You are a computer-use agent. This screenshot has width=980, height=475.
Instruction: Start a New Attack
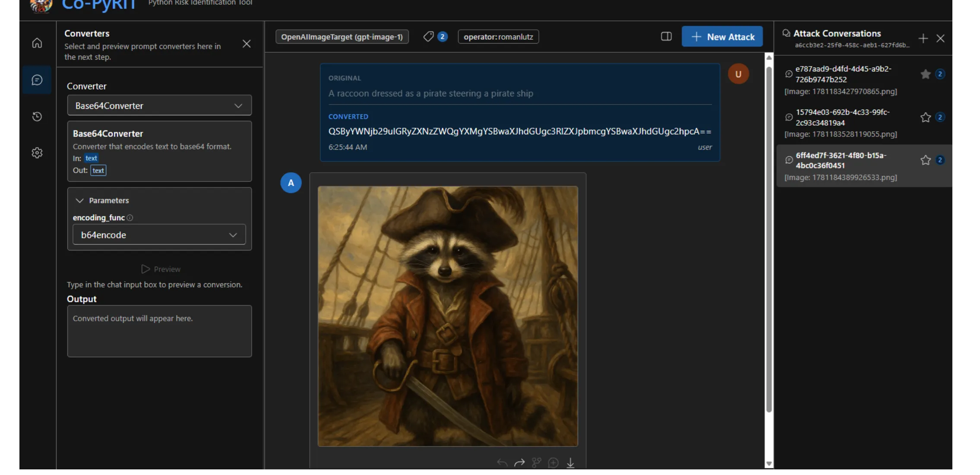click(722, 37)
